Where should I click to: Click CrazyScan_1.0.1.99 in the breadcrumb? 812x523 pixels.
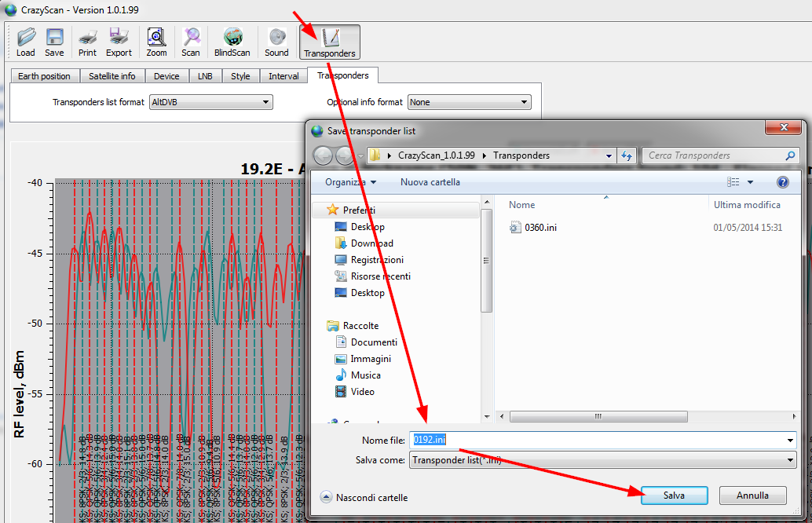[436, 155]
